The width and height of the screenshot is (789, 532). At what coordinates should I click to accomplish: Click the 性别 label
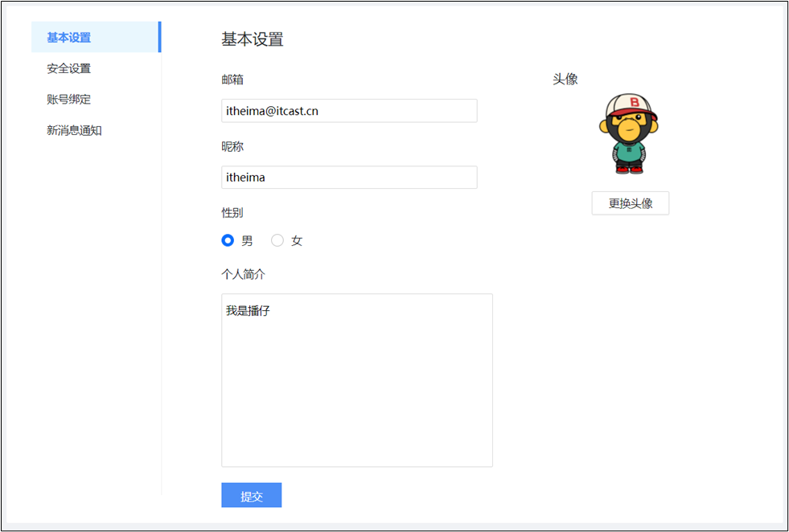coord(232,213)
